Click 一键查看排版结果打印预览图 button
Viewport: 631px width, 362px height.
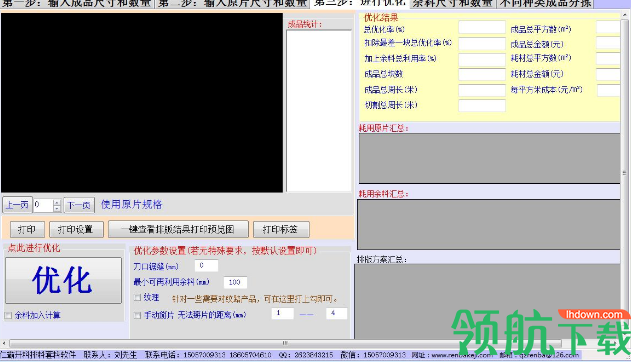coord(178,229)
